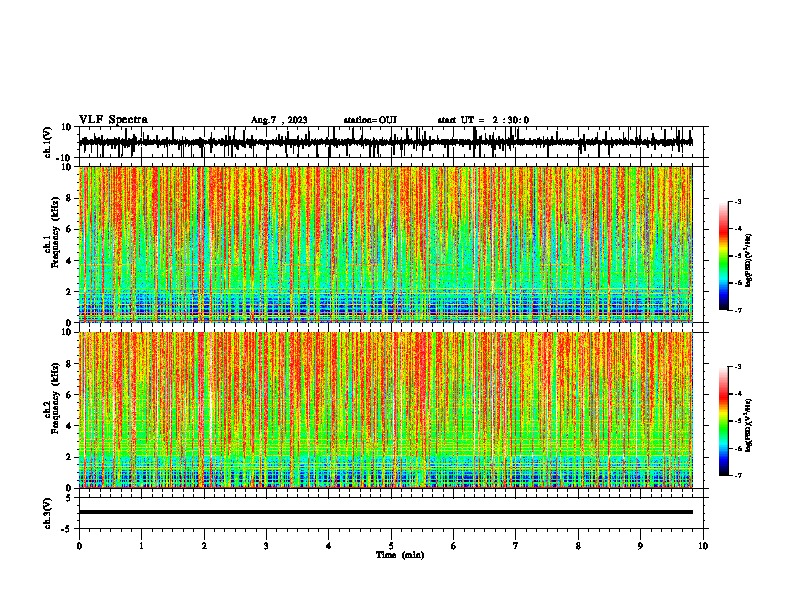
Task: Click the "4" kHz tick on ch.2 spectrogram axis
Action: point(70,426)
